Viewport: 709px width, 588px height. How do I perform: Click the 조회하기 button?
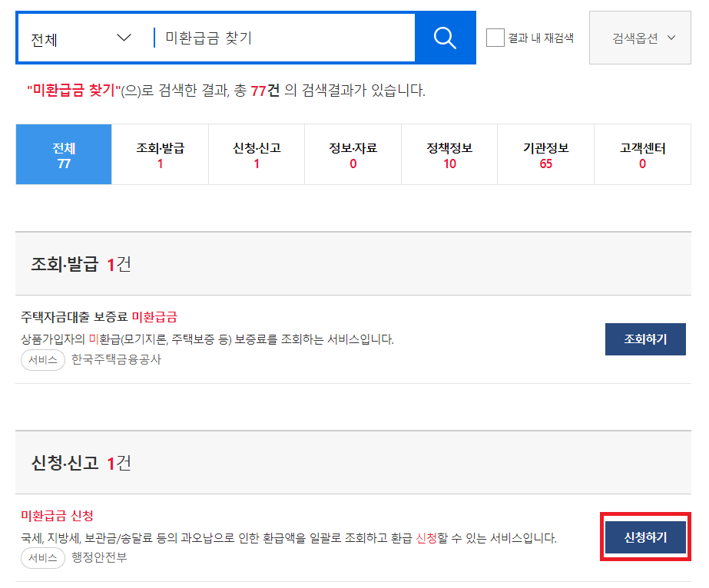tap(645, 339)
